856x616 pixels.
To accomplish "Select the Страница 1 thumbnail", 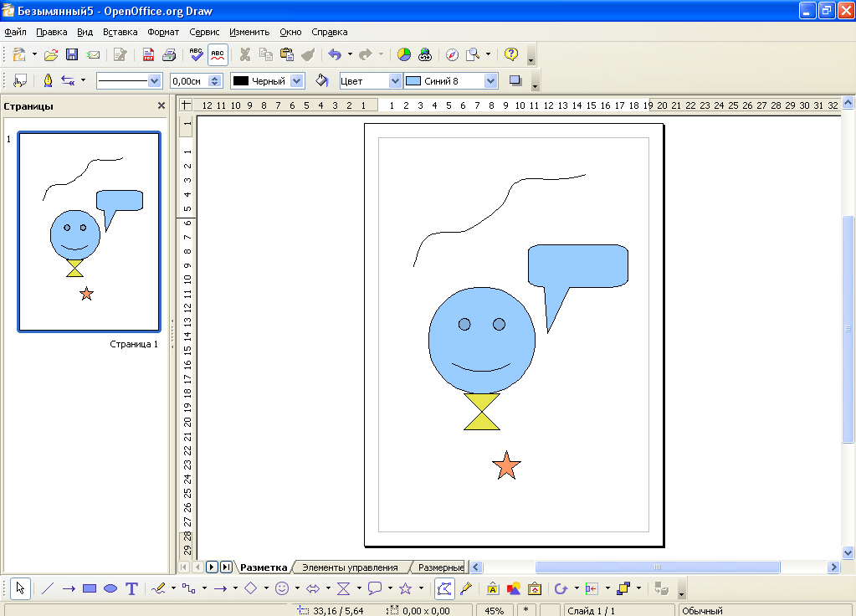I will coord(89,232).
